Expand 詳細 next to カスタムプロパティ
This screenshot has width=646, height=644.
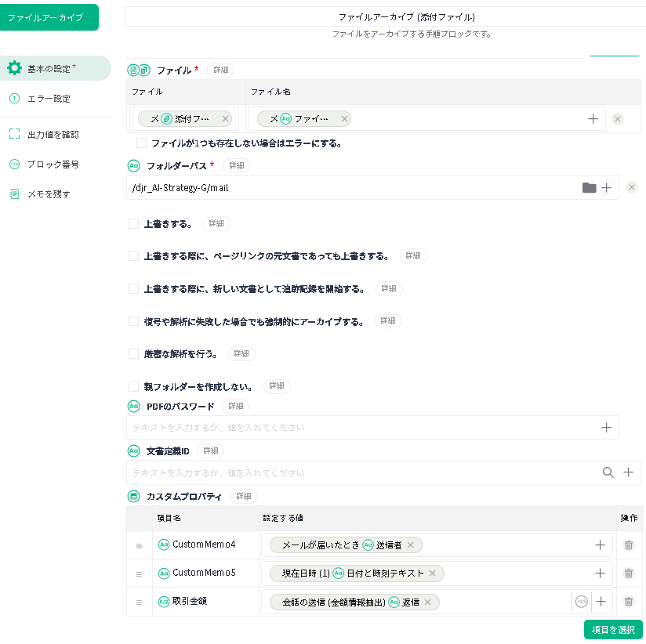click(x=243, y=497)
